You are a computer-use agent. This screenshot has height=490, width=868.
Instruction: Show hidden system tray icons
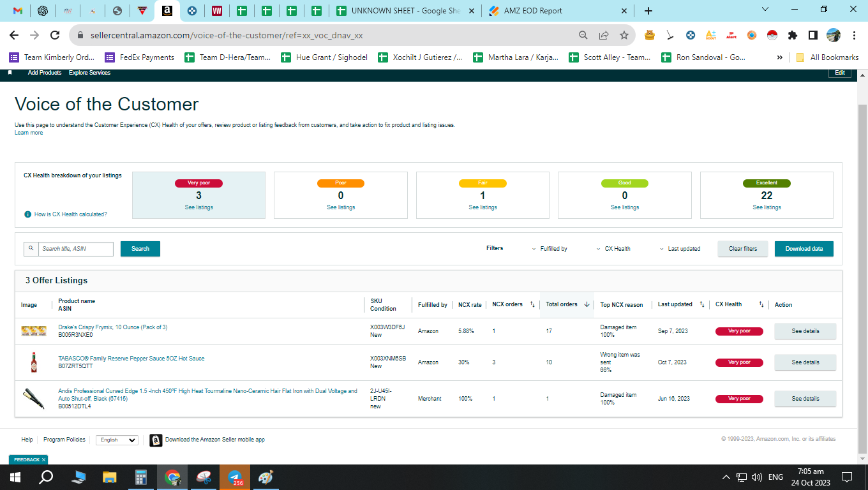click(726, 477)
